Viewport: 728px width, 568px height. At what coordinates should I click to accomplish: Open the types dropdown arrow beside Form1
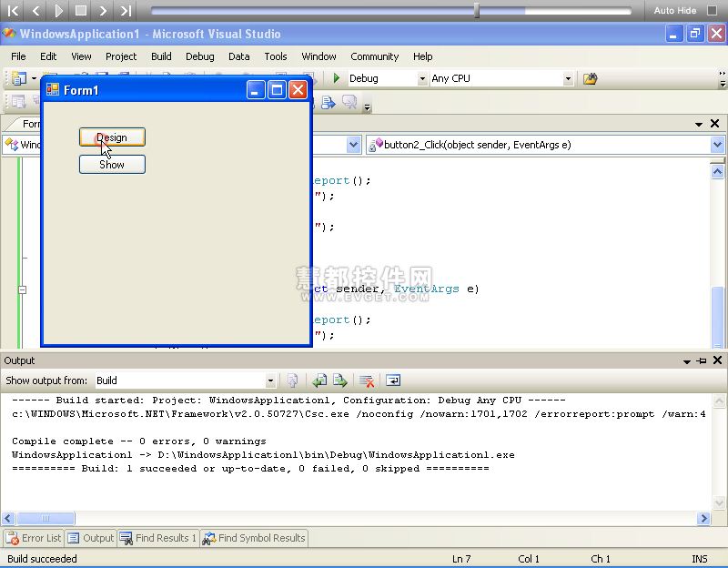tap(353, 145)
